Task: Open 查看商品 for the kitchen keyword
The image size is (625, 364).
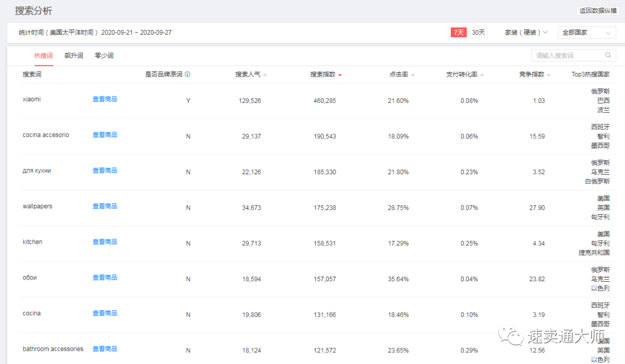Action: tap(104, 241)
